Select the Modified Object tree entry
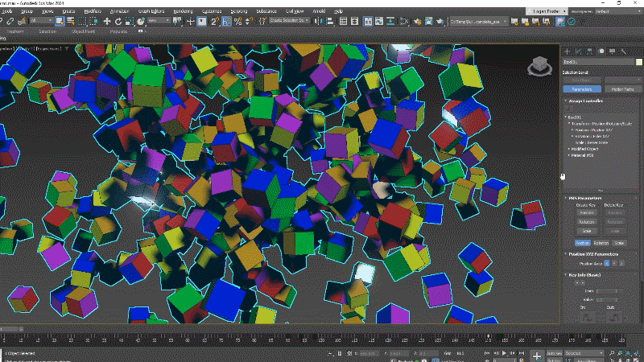The image size is (644, 362). 583,149
